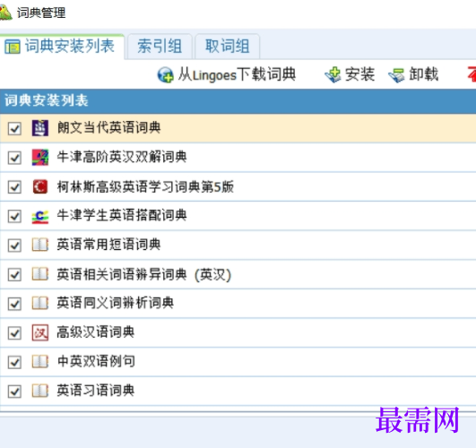
Task: Select 英语习语词典 row text
Action: click(x=96, y=391)
